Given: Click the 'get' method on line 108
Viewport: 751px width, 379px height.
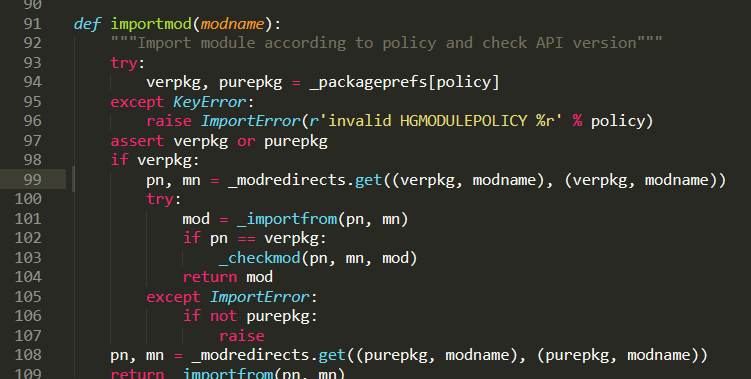Looking at the screenshot, I should pos(332,356).
